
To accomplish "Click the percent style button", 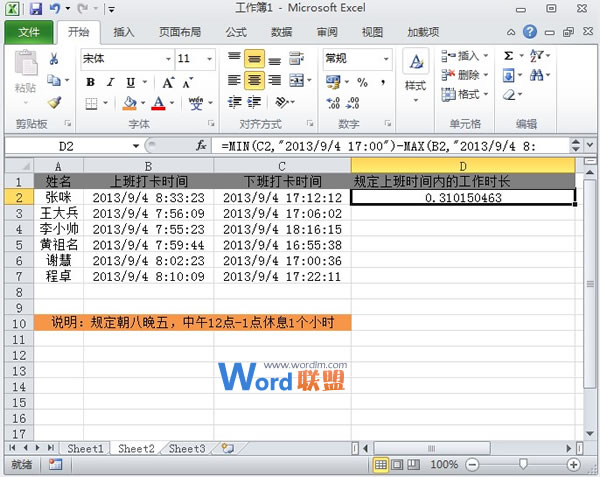I will (x=361, y=82).
